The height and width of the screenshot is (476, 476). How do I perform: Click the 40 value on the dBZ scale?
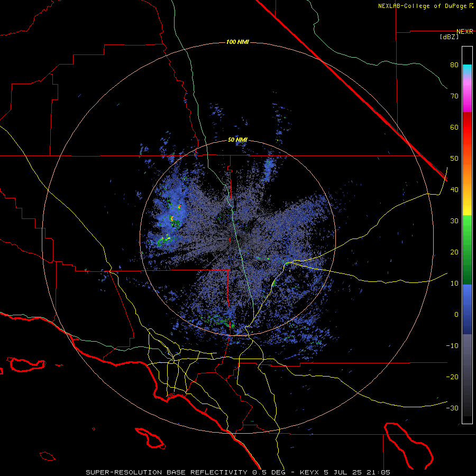[x=454, y=190]
